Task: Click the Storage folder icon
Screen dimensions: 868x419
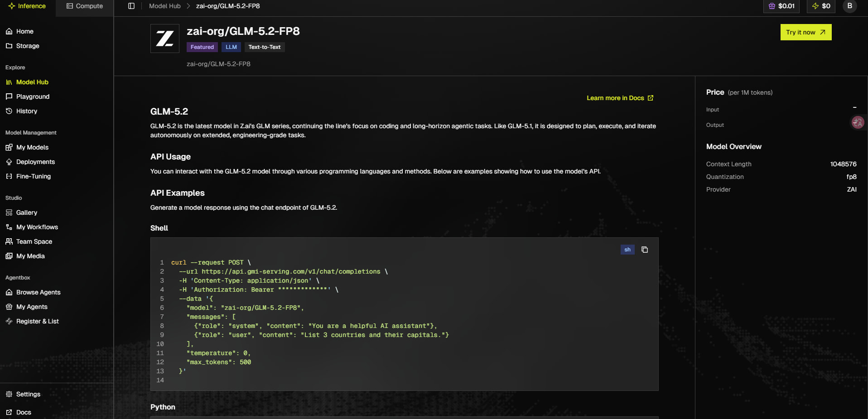Action: [x=9, y=46]
